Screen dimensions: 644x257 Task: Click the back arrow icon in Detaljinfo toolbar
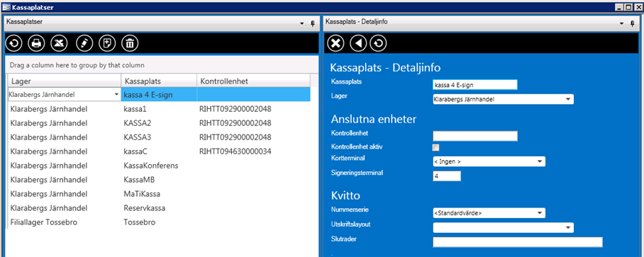tap(358, 43)
